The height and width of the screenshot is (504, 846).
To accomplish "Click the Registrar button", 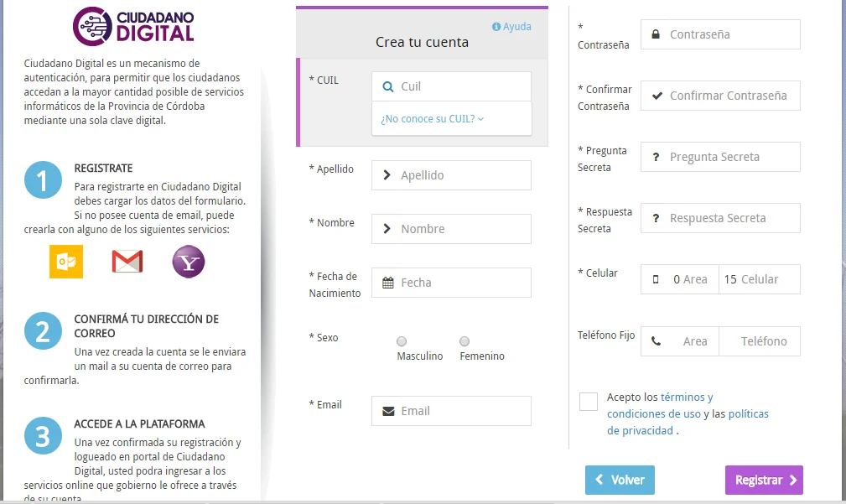I will point(764,480).
